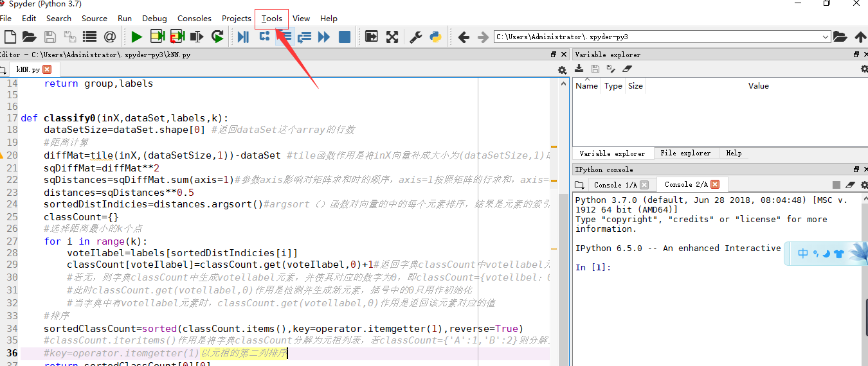
Task: Stop debugging with the blue square icon
Action: point(345,37)
